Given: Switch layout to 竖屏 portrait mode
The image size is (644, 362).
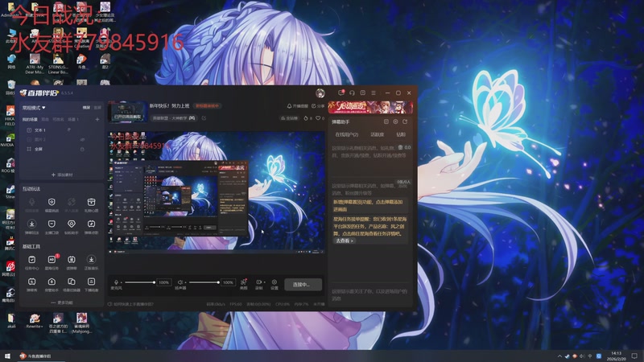Looking at the screenshot, I should point(97,108).
